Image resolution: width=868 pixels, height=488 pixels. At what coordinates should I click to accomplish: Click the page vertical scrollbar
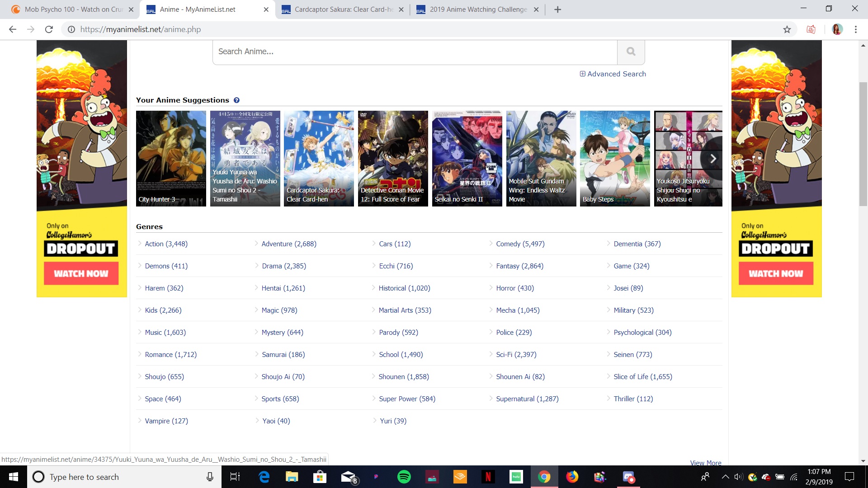point(863,145)
